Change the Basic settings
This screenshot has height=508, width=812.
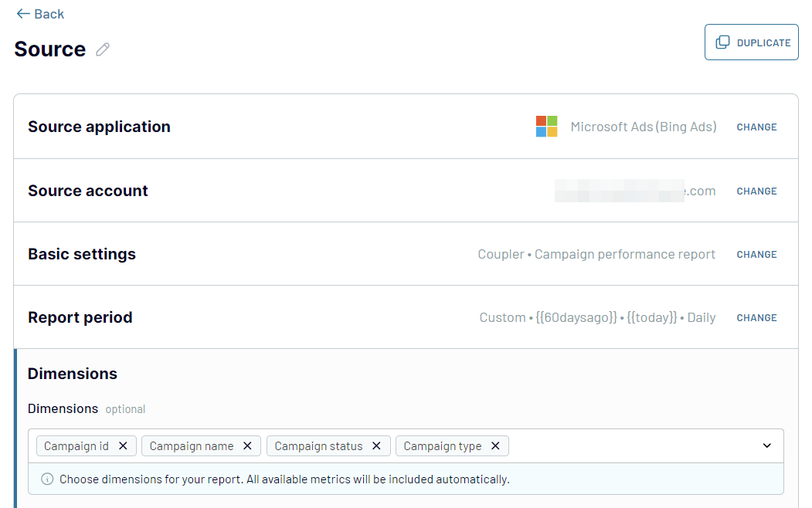756,255
